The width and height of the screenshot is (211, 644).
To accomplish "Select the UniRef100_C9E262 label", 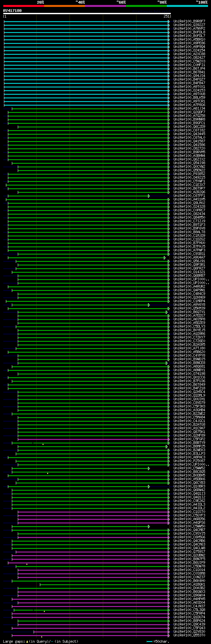I will [x=189, y=501].
